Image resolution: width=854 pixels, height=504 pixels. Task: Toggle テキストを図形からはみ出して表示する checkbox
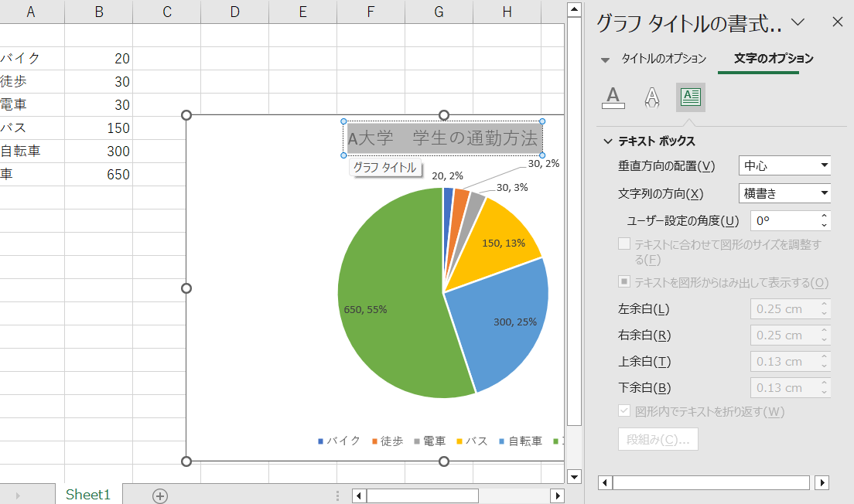tap(624, 282)
